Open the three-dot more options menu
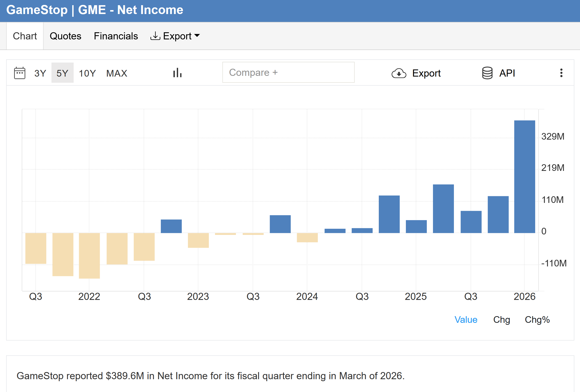Screen dimensions: 580x392 [x=561, y=73]
